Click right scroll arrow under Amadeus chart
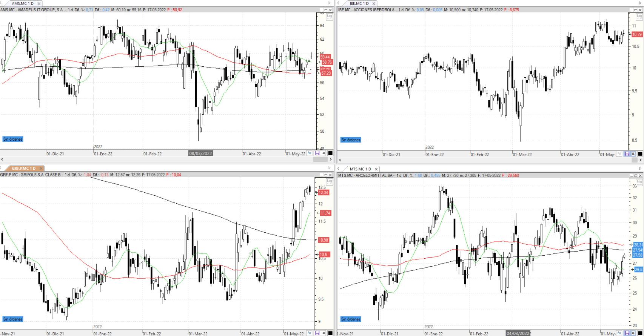 [x=331, y=160]
